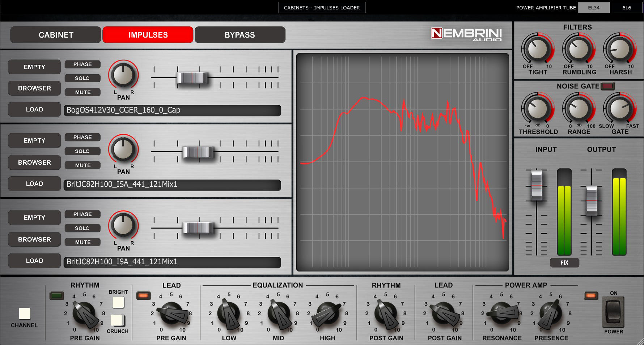Click the PAN knob of second slot
644x345 pixels.
(123, 149)
